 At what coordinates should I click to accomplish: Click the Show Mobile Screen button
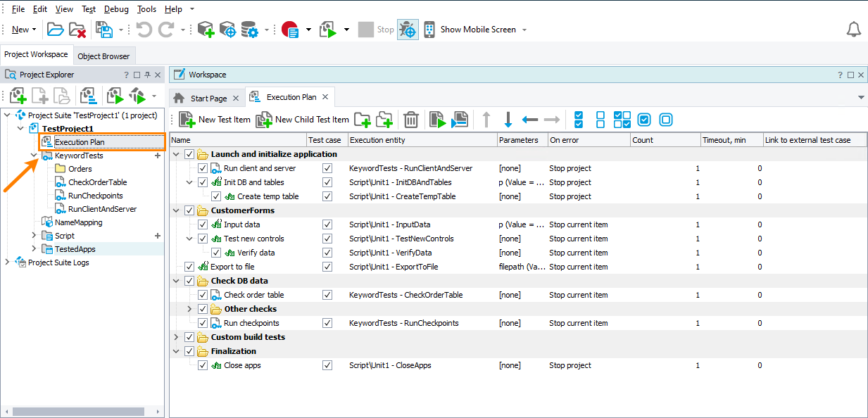(x=483, y=29)
